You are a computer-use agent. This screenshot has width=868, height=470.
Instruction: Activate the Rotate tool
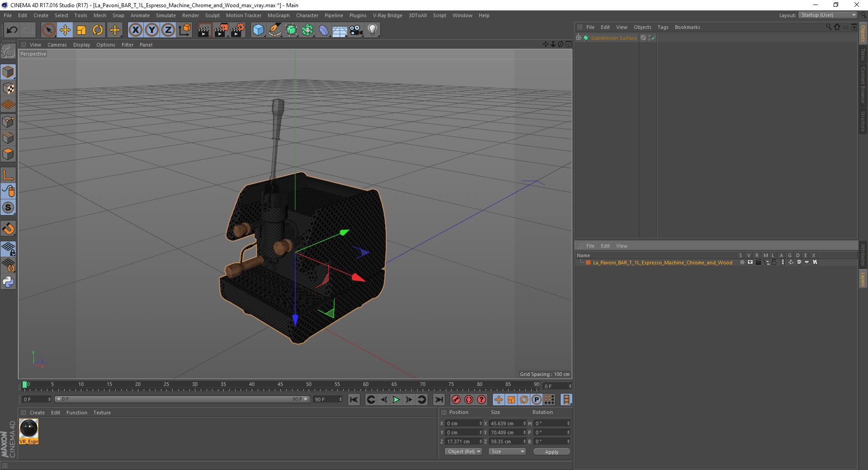click(98, 30)
